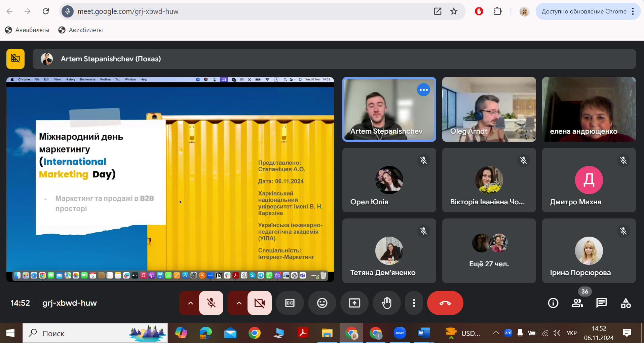Expand audio settings arrow beside microphone
Screen dimensions: 644x343
point(190,303)
